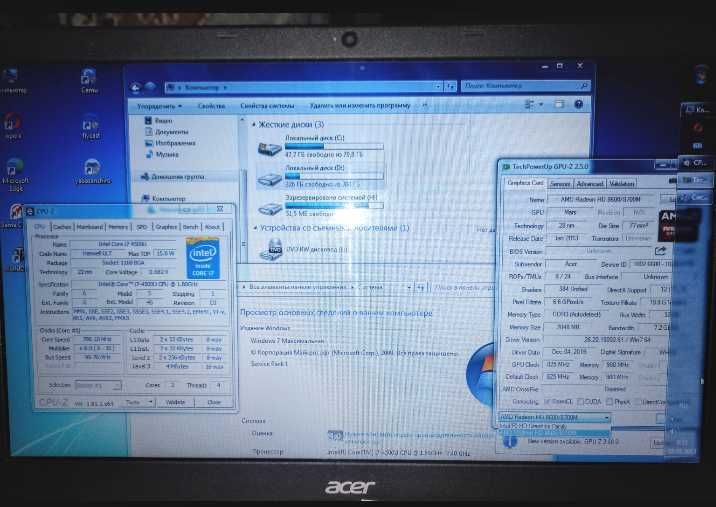Open the Selection combo box in CPU-Z
The width and height of the screenshot is (716, 507).
[98, 386]
